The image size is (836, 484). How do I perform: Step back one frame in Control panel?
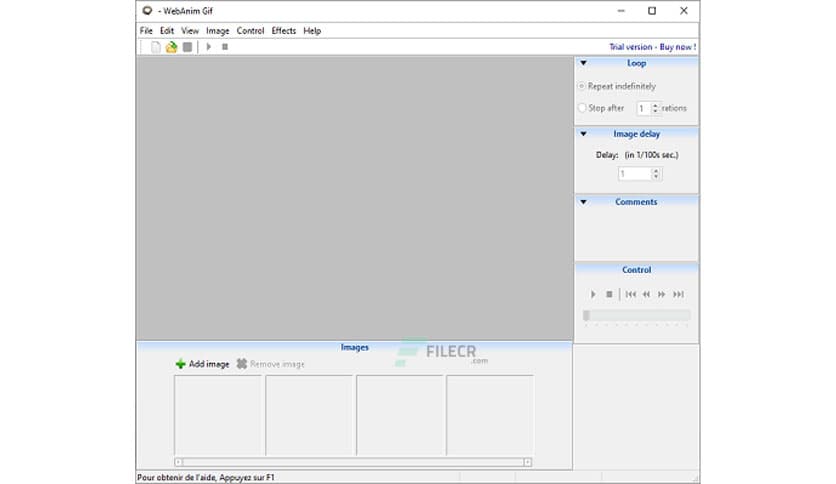point(646,294)
